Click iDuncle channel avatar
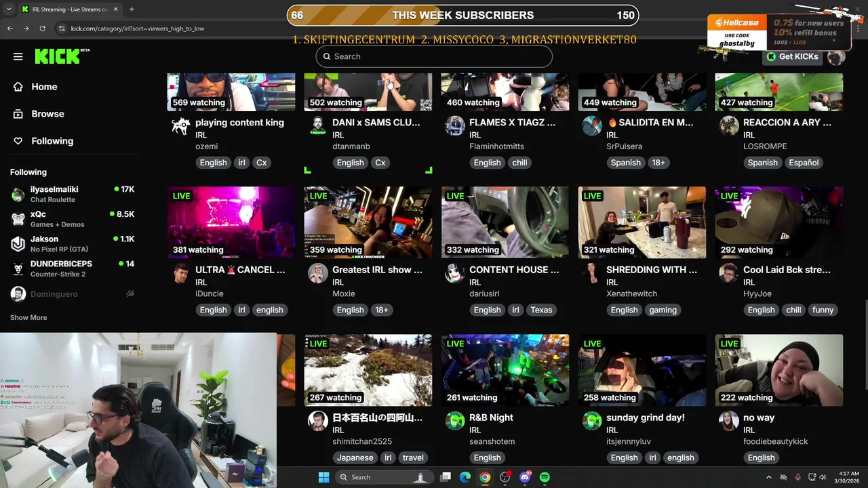 coord(181,274)
